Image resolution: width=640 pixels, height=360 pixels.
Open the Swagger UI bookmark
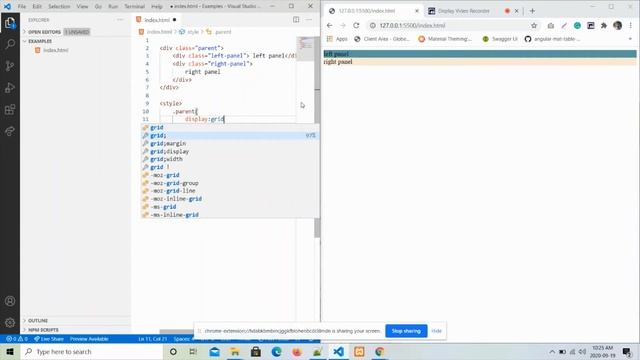point(500,39)
